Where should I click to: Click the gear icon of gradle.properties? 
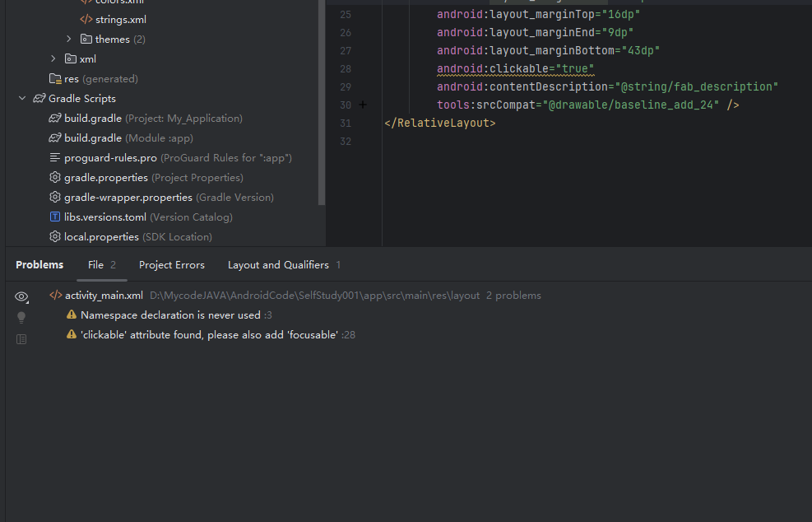tap(55, 178)
